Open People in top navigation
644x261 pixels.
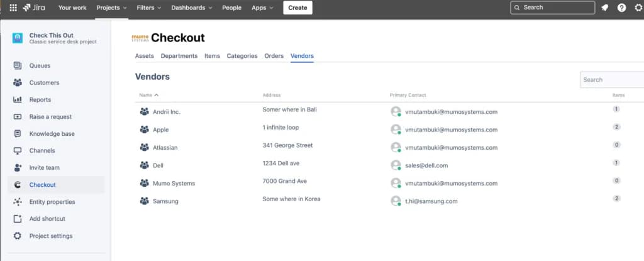click(231, 8)
